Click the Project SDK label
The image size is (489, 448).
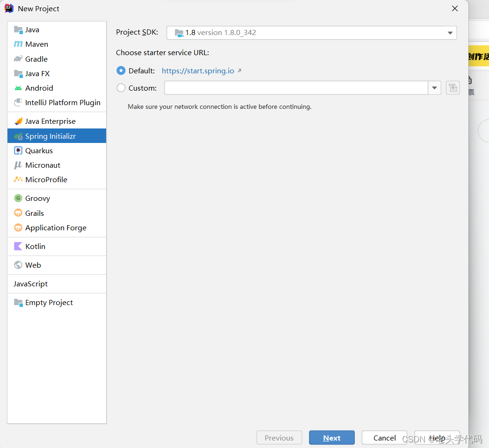(x=137, y=32)
